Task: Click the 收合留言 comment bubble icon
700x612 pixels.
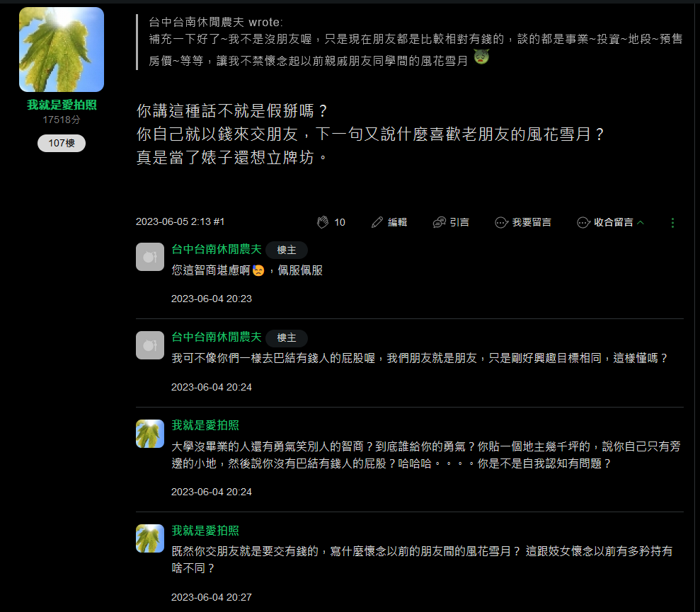Action: pos(583,222)
